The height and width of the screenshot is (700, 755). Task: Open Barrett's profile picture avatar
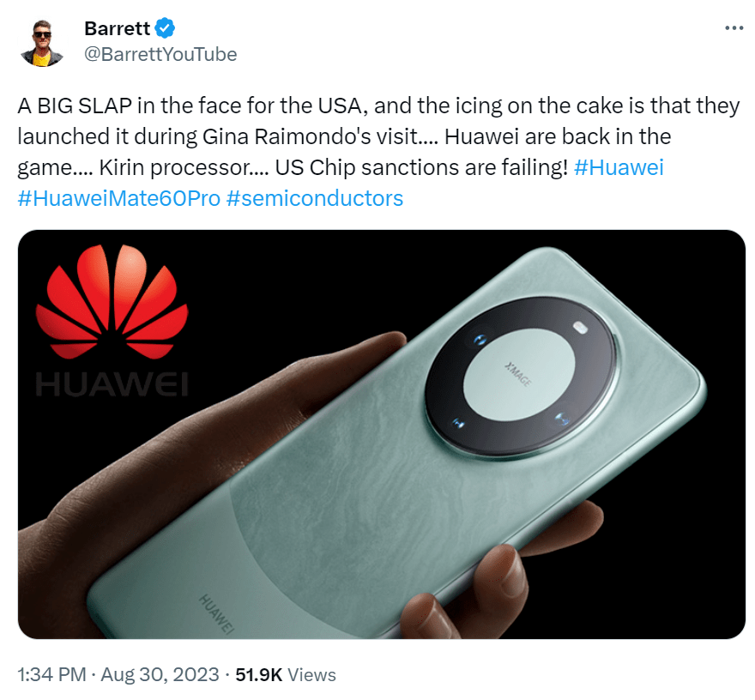click(x=42, y=42)
